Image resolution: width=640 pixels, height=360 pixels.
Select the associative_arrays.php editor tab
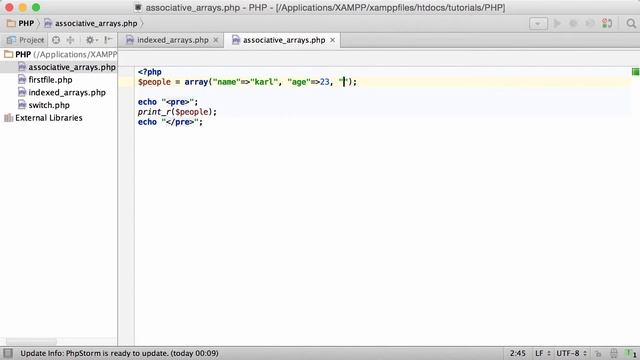[283, 40]
